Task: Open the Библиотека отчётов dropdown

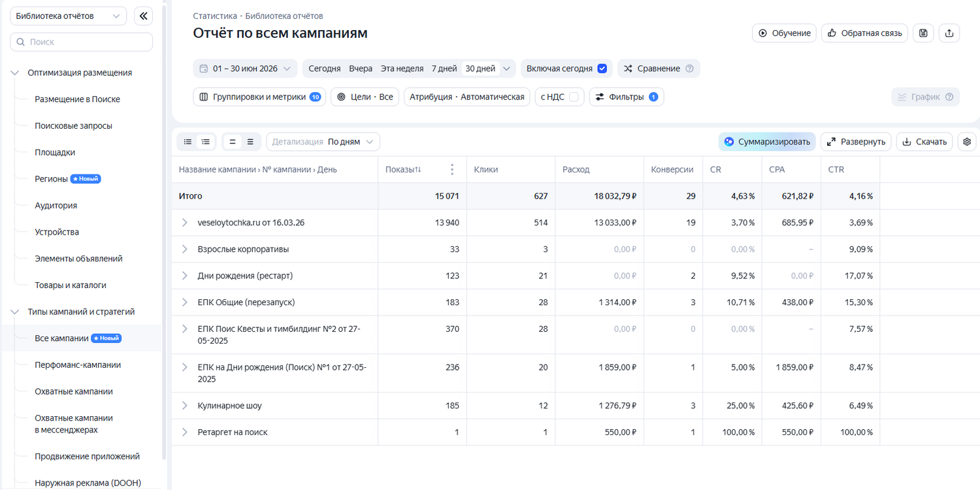Action: [69, 16]
